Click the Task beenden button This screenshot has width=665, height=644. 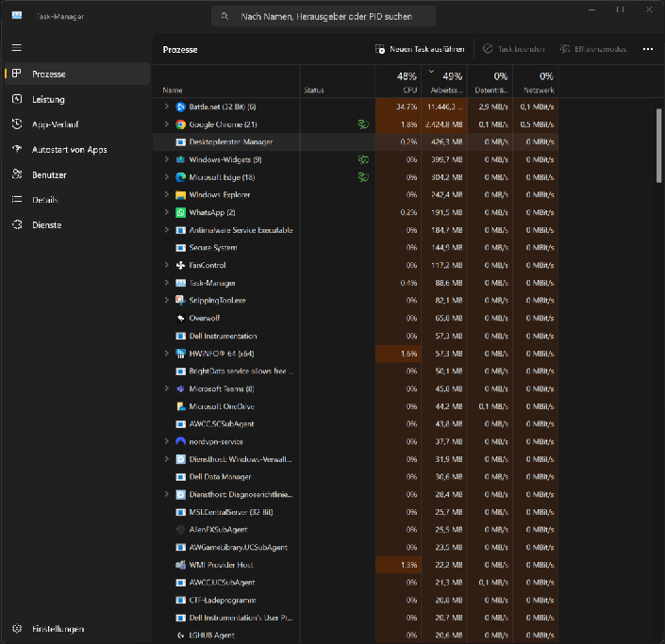[x=513, y=49]
